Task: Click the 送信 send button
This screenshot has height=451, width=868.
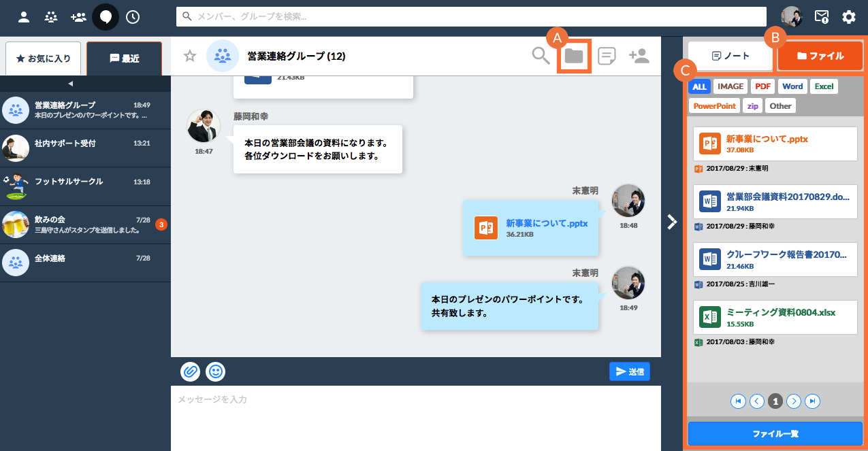Action: 630,371
